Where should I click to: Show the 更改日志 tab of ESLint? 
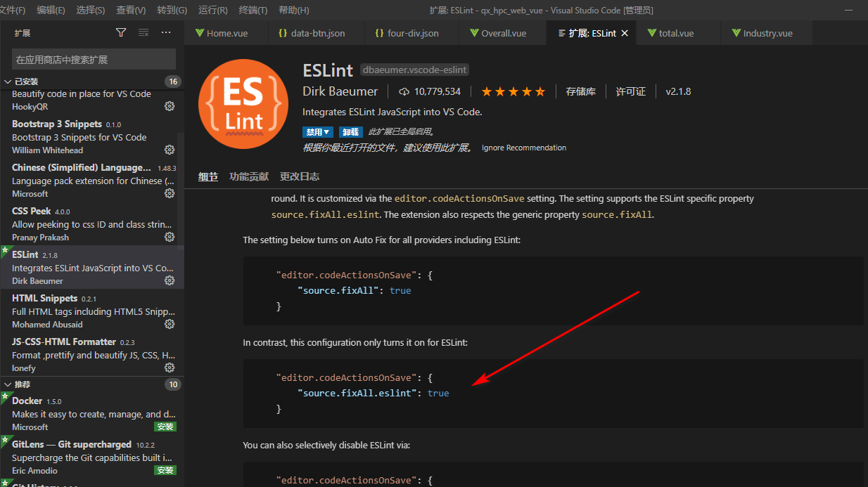(300, 176)
